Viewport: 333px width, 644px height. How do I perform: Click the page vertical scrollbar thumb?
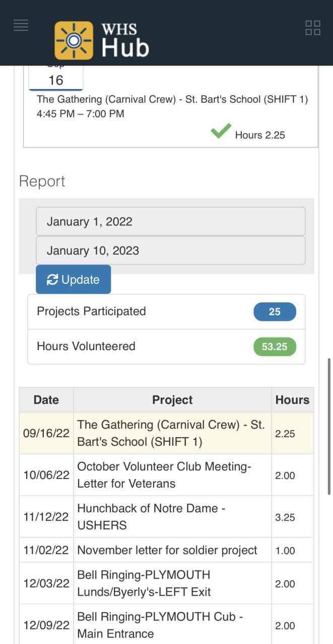click(329, 427)
